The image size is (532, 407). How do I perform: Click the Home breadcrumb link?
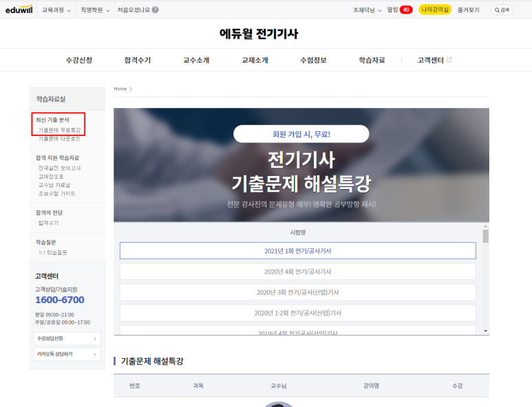pyautogui.click(x=120, y=89)
